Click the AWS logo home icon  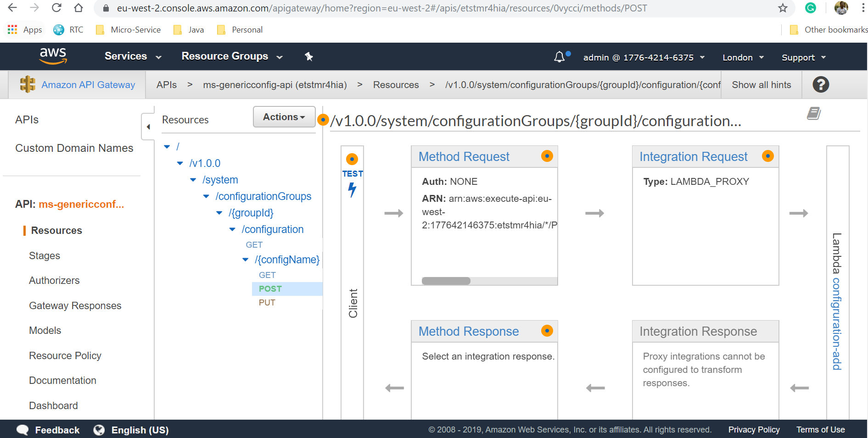[53, 56]
